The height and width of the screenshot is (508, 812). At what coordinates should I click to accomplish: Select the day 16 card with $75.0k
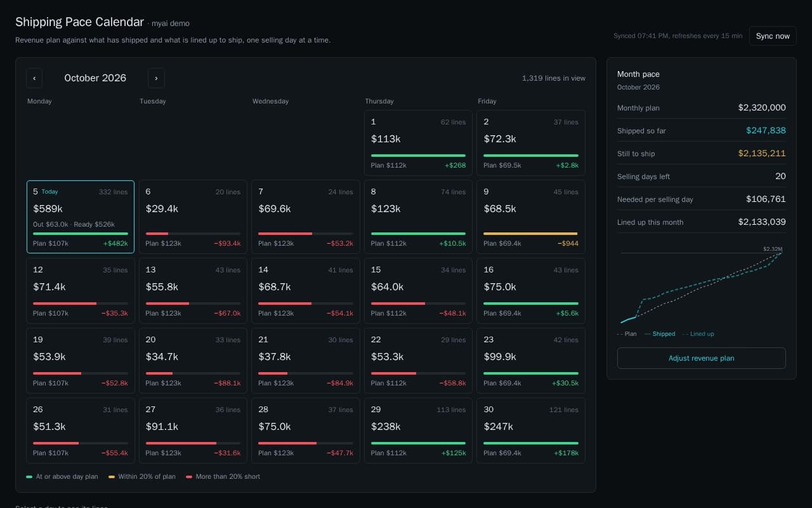coord(531,291)
